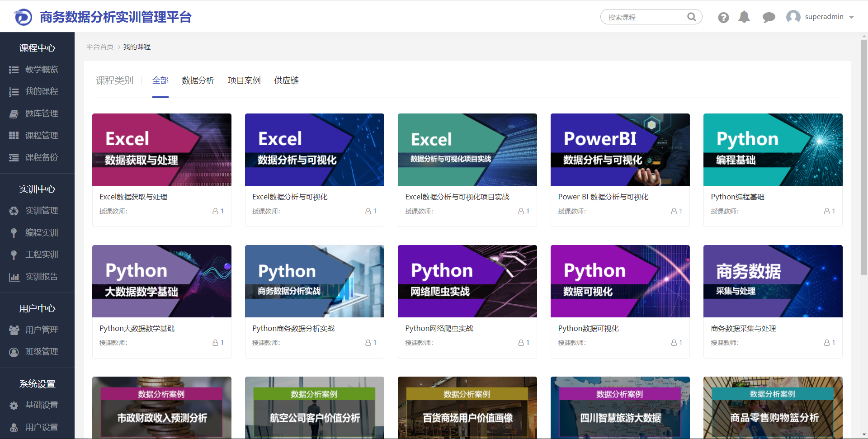
Task: Open the 四川智慧旅游大数据 case thumbnail
Action: tap(620, 408)
